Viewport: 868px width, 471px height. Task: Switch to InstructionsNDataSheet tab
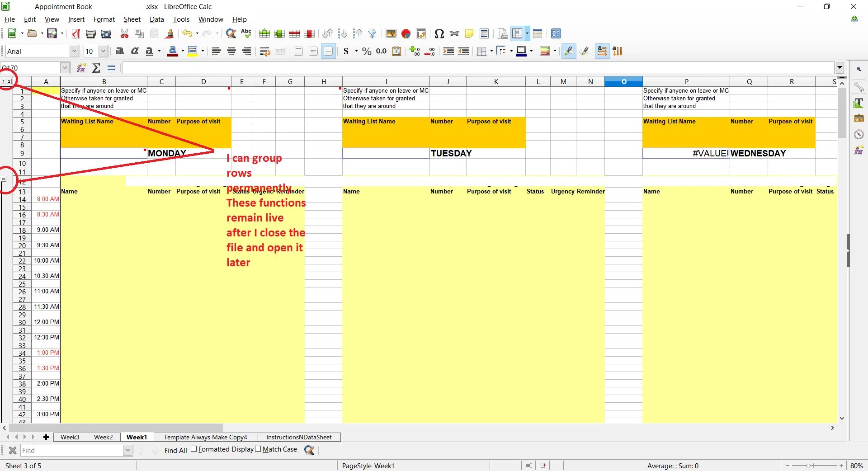point(299,437)
